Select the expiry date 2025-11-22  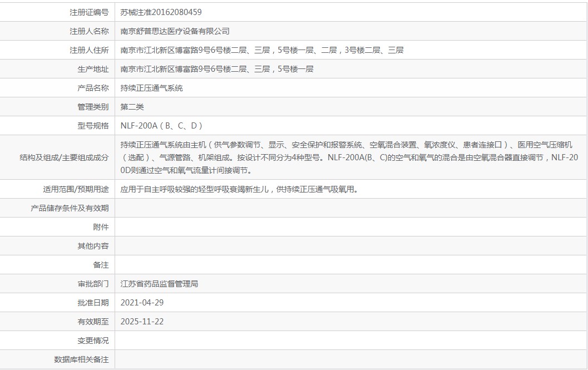click(142, 322)
